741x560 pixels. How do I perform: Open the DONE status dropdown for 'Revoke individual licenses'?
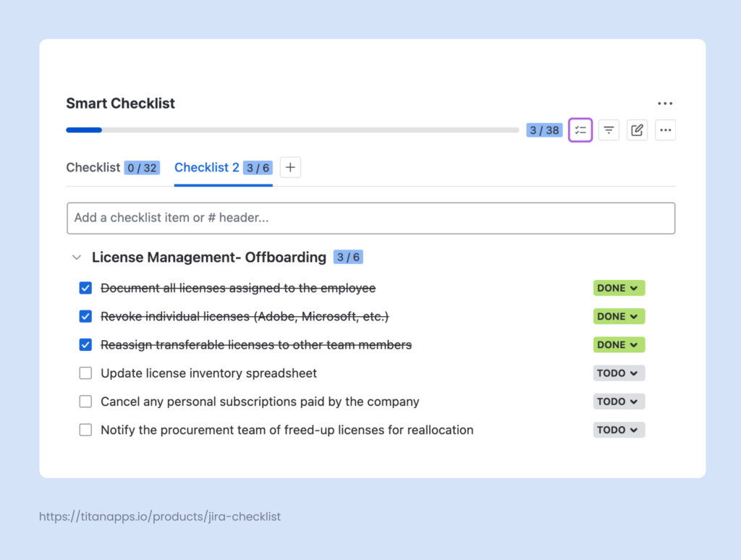(x=619, y=316)
